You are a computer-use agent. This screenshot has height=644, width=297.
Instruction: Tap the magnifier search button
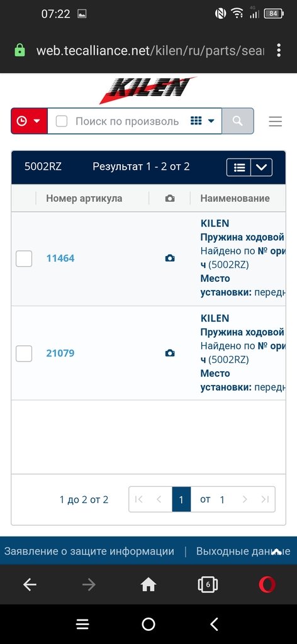[x=237, y=121]
